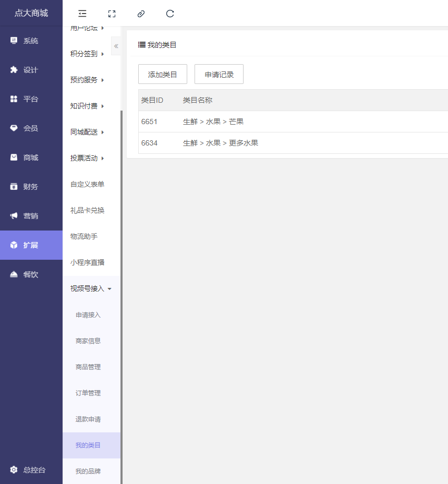Collapse submenu panel with double-chevron icon
The height and width of the screenshot is (484, 448).
click(116, 46)
